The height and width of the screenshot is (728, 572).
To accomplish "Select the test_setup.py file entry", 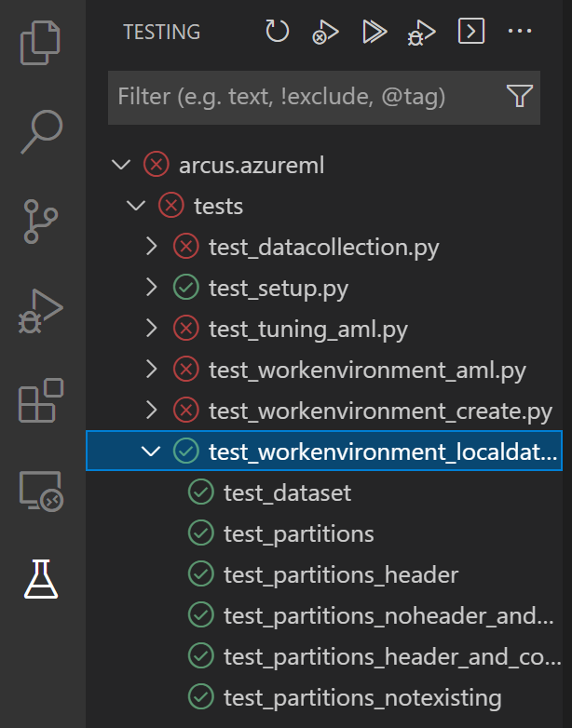I will [278, 288].
